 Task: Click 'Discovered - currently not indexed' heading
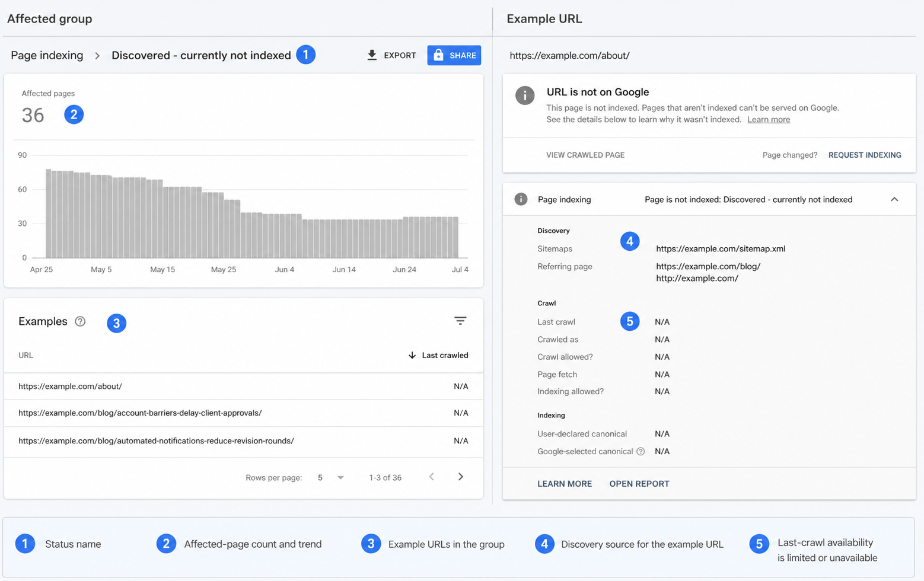coord(201,55)
